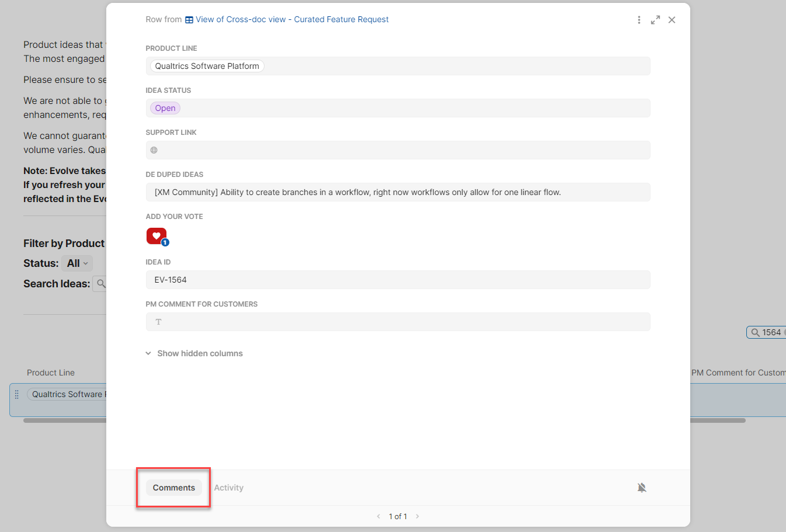The image size is (786, 532).
Task: Click the table icon before the view link
Action: tap(189, 20)
